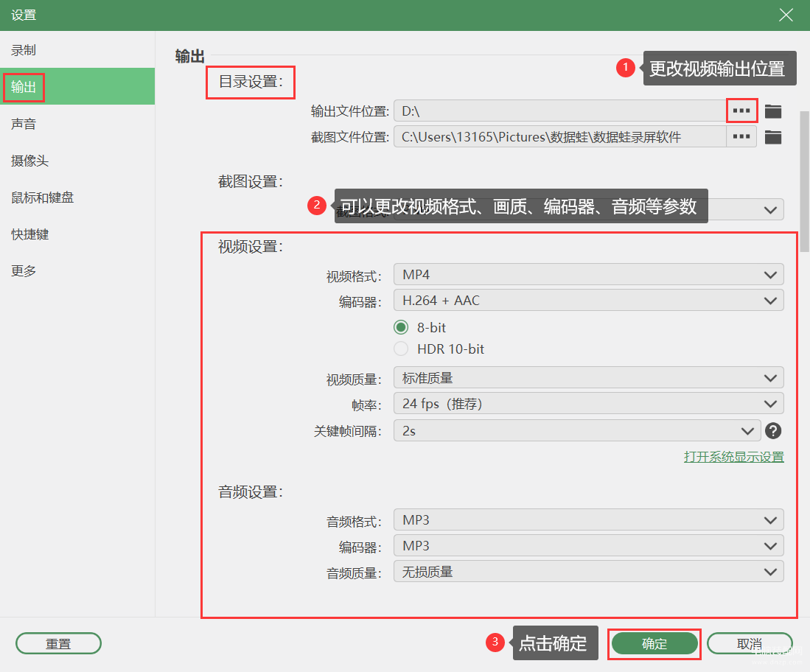Image resolution: width=810 pixels, height=672 pixels.
Task: Open the audio 编码器 MP3 dropdown
Action: [588, 545]
